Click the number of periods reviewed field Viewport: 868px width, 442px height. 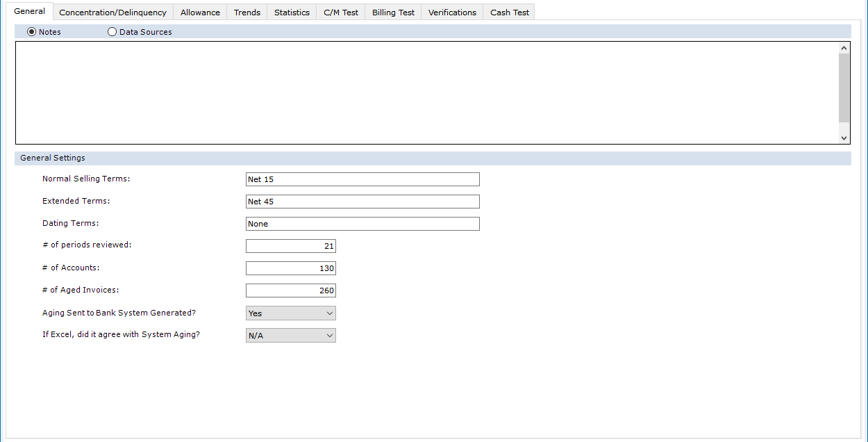click(x=291, y=246)
